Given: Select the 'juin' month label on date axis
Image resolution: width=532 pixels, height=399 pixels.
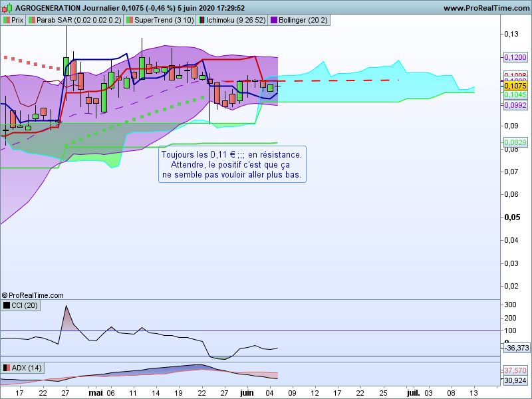Looking at the screenshot, I should [x=247, y=393].
